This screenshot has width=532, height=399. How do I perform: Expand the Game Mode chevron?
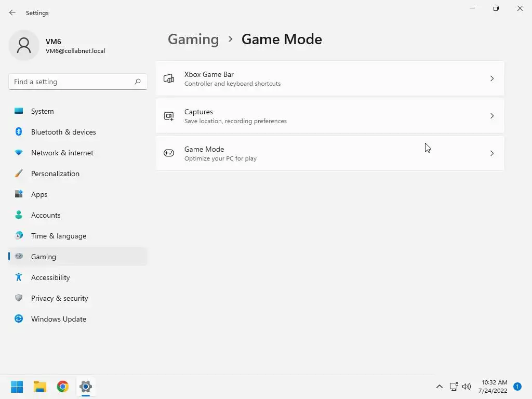[x=492, y=153]
